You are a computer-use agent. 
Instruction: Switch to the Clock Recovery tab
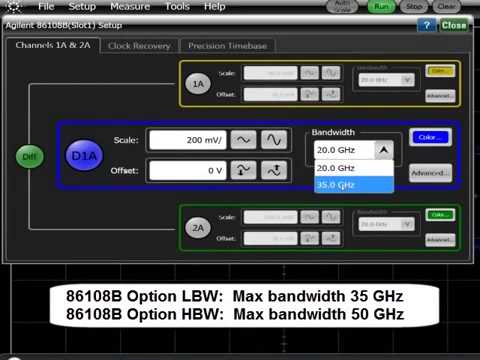(139, 46)
